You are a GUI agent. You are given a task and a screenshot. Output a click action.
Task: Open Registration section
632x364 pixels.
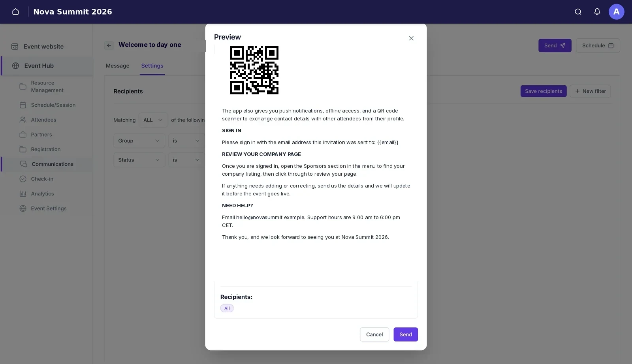[46, 149]
